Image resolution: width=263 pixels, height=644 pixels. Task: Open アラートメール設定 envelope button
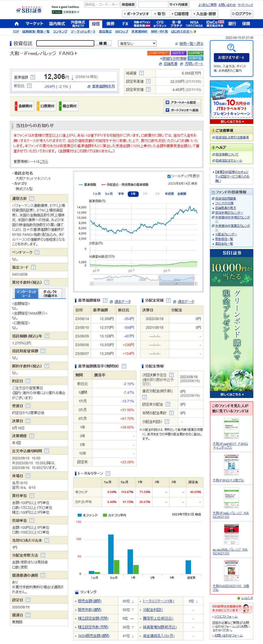click(182, 102)
